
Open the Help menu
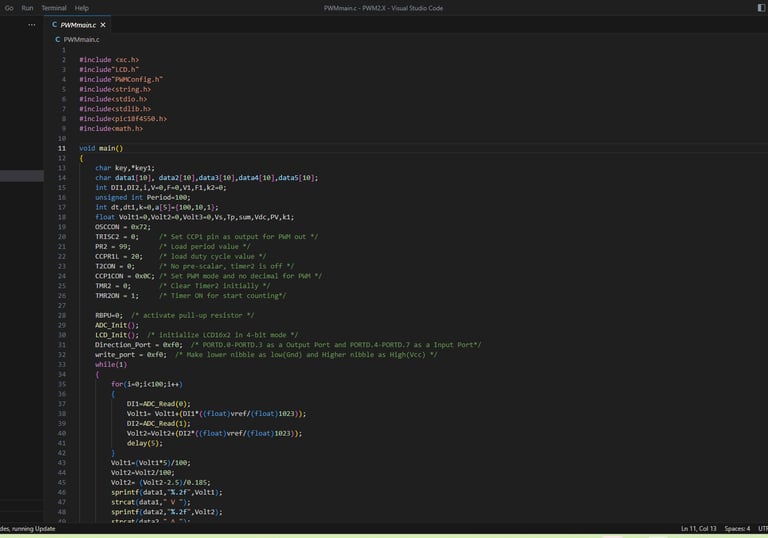pyautogui.click(x=82, y=7)
